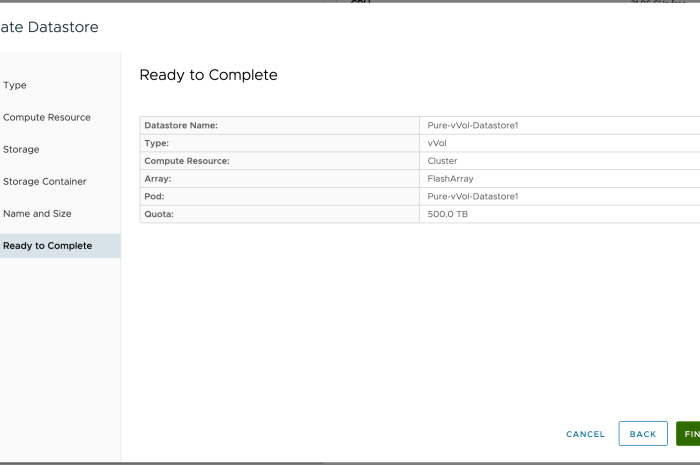Open the Name and Size step

pyautogui.click(x=37, y=213)
